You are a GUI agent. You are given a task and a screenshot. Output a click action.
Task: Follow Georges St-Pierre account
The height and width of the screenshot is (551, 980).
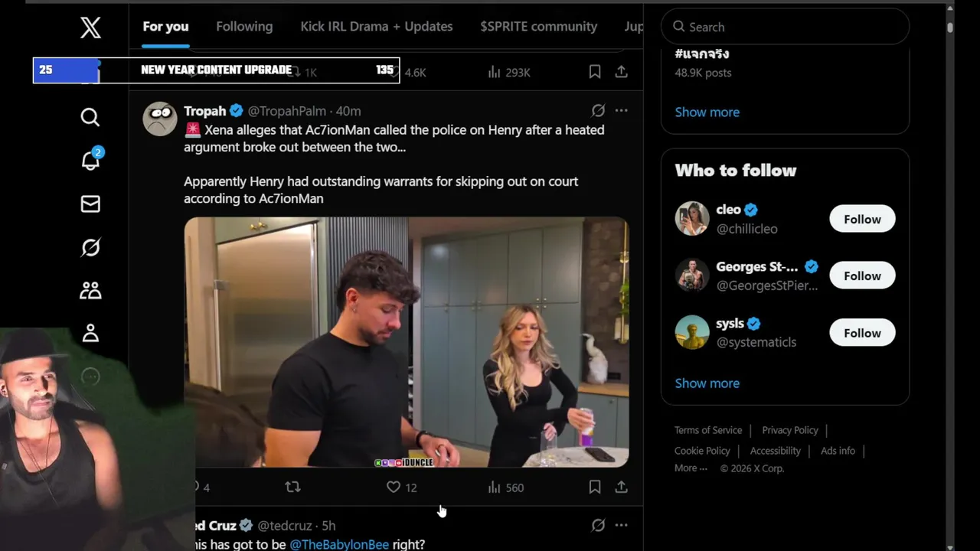[x=861, y=276]
